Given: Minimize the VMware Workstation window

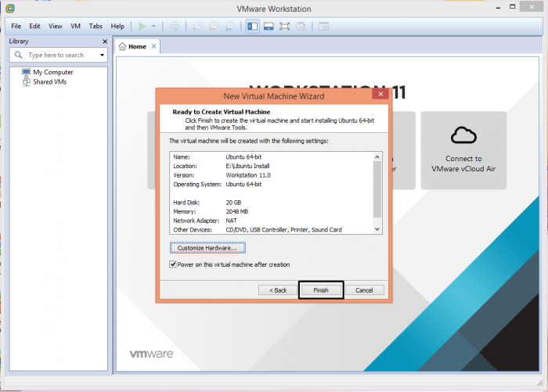Looking at the screenshot, I should point(498,8).
